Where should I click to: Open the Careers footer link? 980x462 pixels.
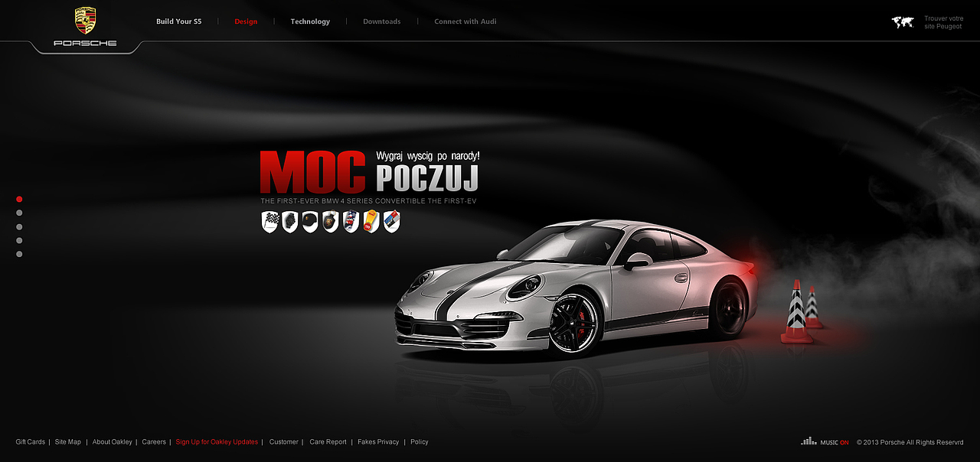point(154,442)
